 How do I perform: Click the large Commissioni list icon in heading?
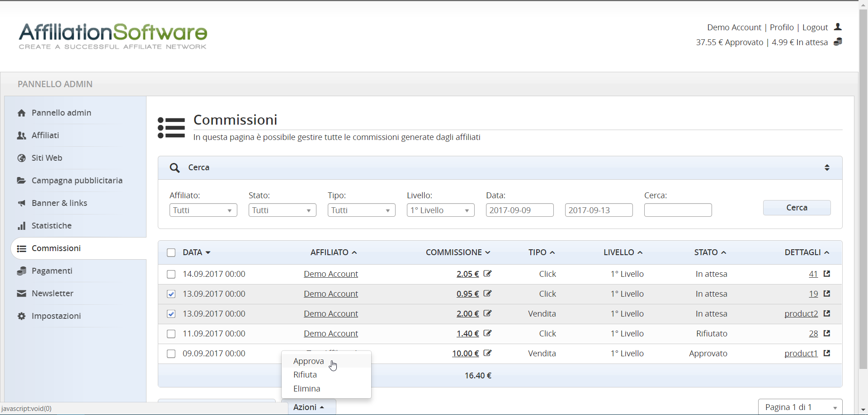pyautogui.click(x=171, y=128)
